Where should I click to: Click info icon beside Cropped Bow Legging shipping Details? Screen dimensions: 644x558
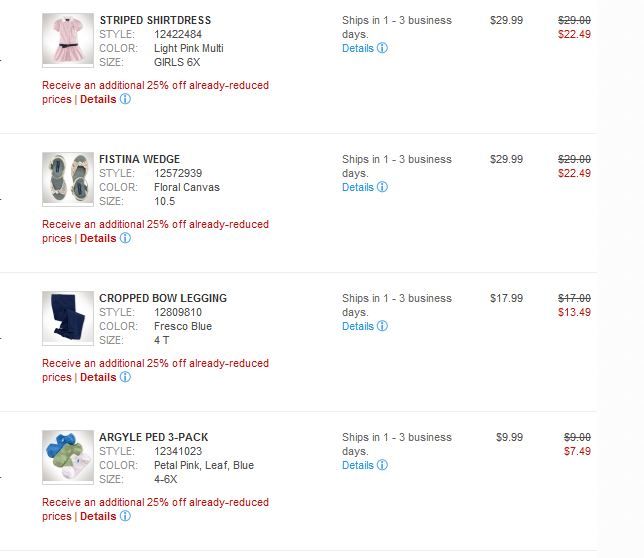click(x=382, y=326)
